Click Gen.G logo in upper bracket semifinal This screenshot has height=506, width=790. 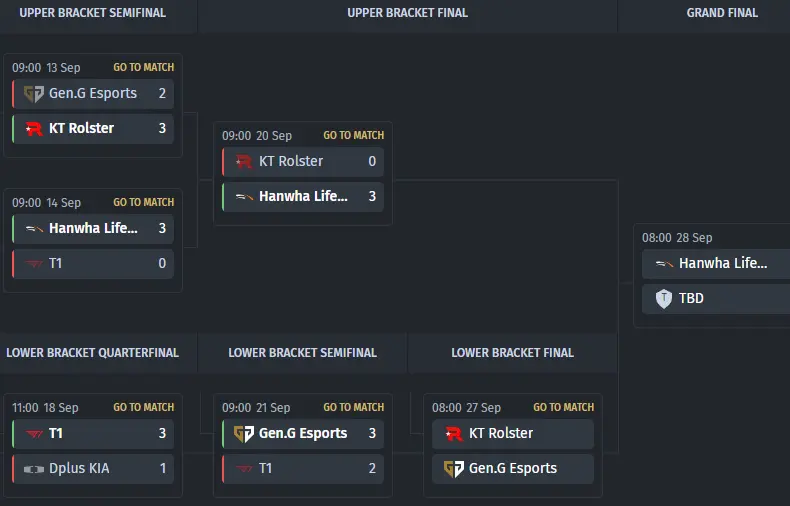(34, 94)
